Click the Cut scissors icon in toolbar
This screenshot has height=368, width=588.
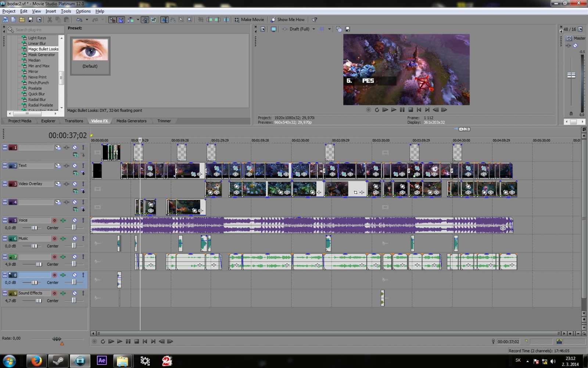pyautogui.click(x=50, y=20)
